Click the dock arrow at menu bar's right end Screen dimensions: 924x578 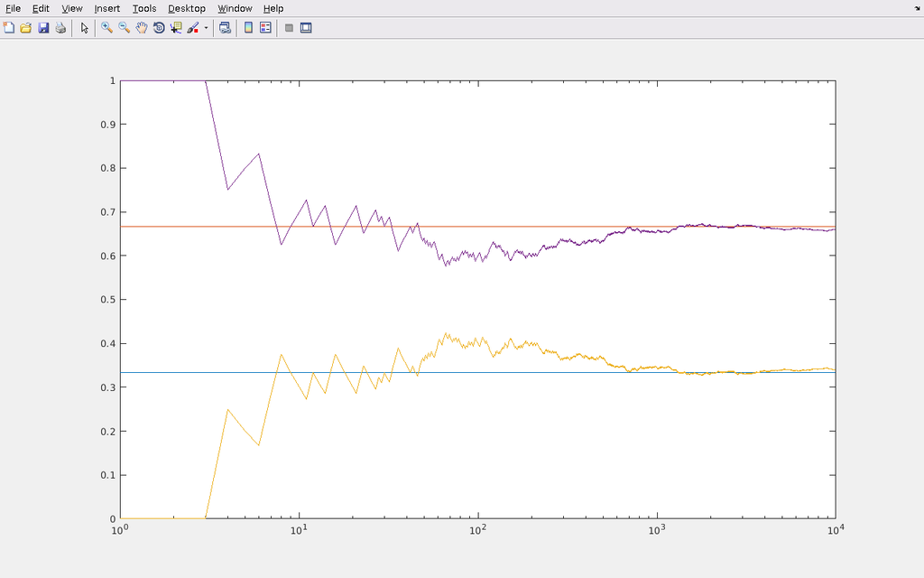(918, 8)
